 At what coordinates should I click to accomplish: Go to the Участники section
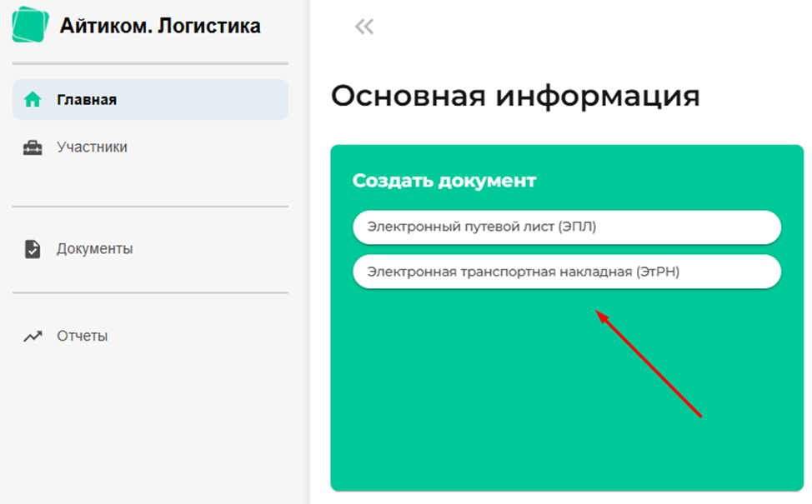tap(92, 147)
